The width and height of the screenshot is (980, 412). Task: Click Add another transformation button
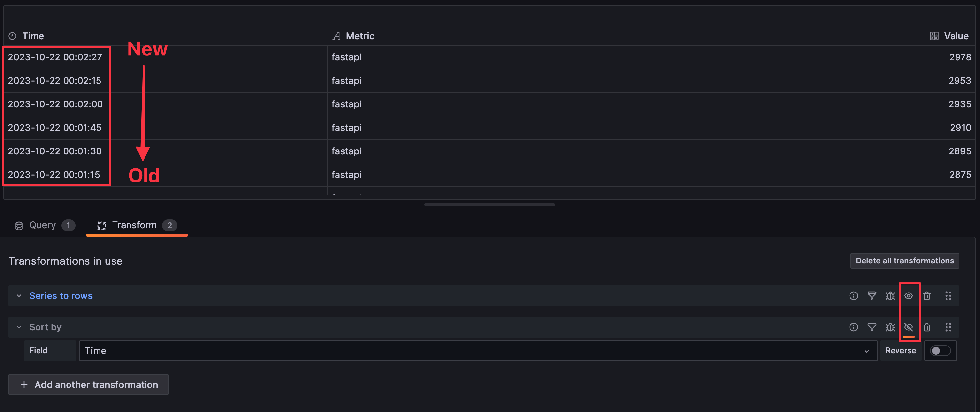89,385
